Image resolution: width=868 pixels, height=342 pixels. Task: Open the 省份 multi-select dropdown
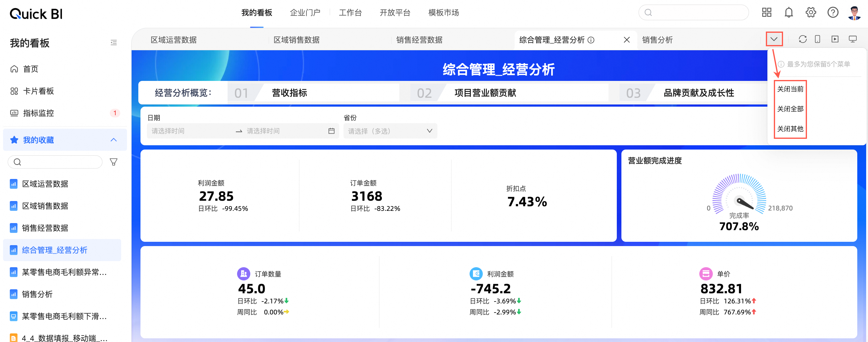click(x=390, y=131)
